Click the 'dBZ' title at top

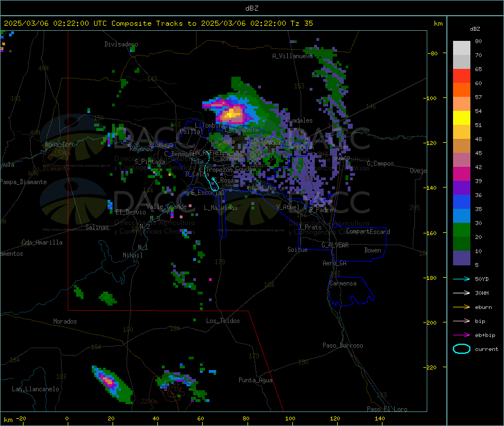[x=251, y=8]
